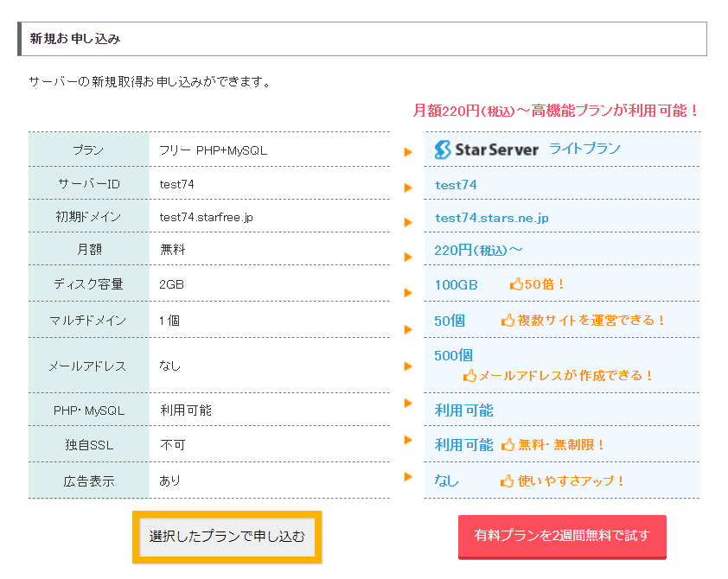The width and height of the screenshot is (728, 579).
Task: Click the orange arrow in the マルチドメイン row
Action: pyautogui.click(x=408, y=329)
